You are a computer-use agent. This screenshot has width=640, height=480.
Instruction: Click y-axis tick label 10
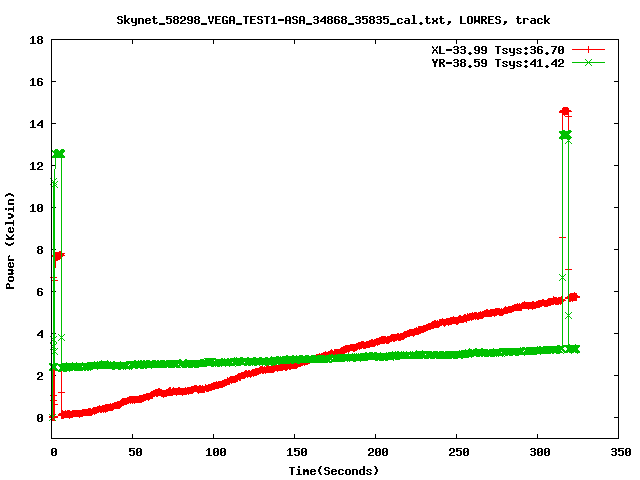(x=36, y=208)
